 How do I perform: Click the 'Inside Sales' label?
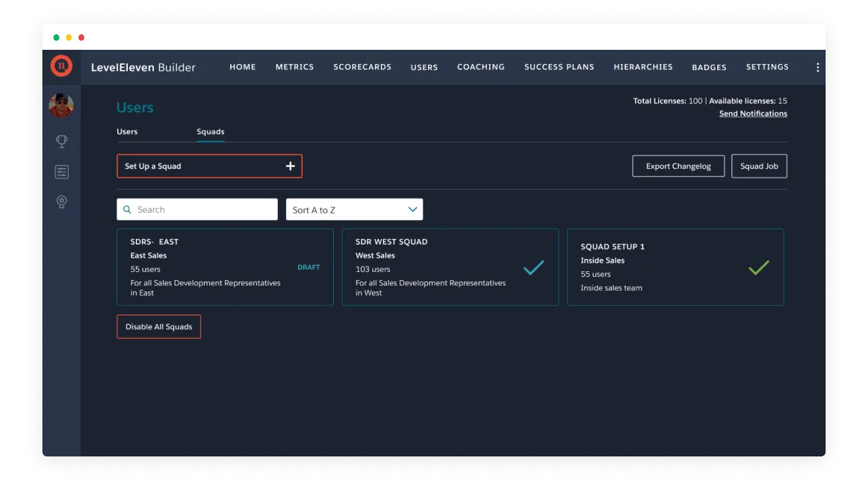coord(603,261)
